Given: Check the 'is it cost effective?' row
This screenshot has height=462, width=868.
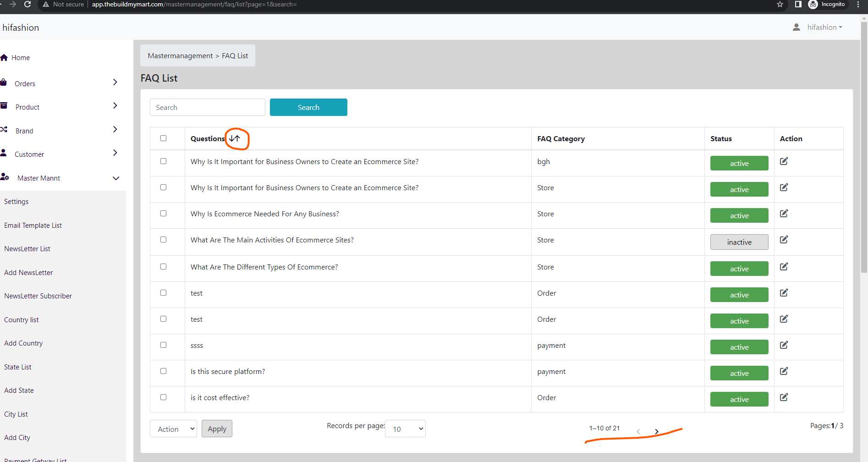Looking at the screenshot, I should tap(163, 397).
